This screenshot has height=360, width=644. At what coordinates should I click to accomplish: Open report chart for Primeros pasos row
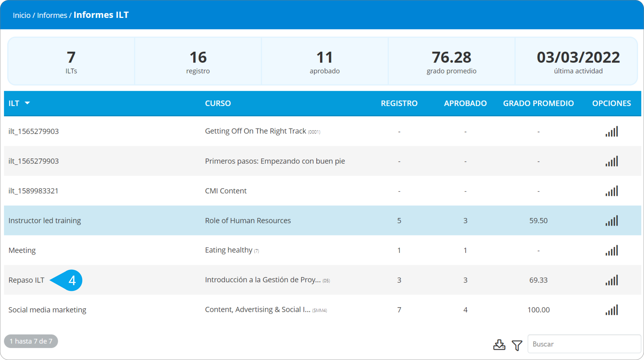(x=612, y=161)
